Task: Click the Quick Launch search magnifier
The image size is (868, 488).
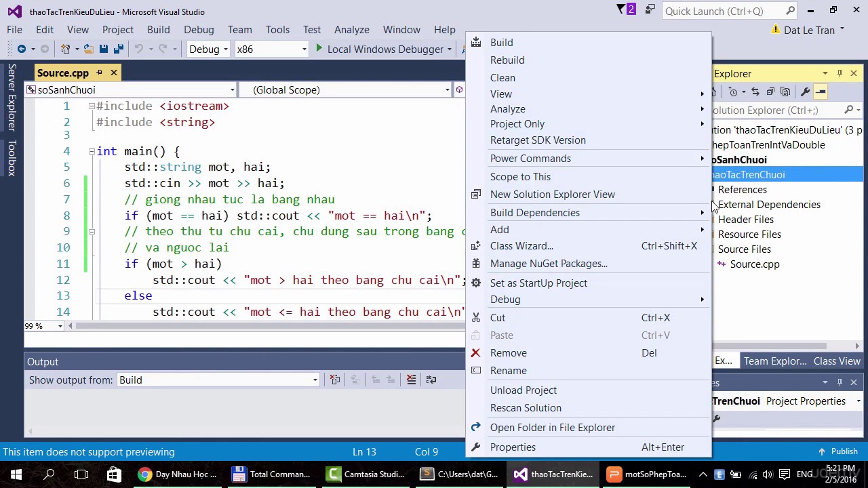Action: [790, 11]
